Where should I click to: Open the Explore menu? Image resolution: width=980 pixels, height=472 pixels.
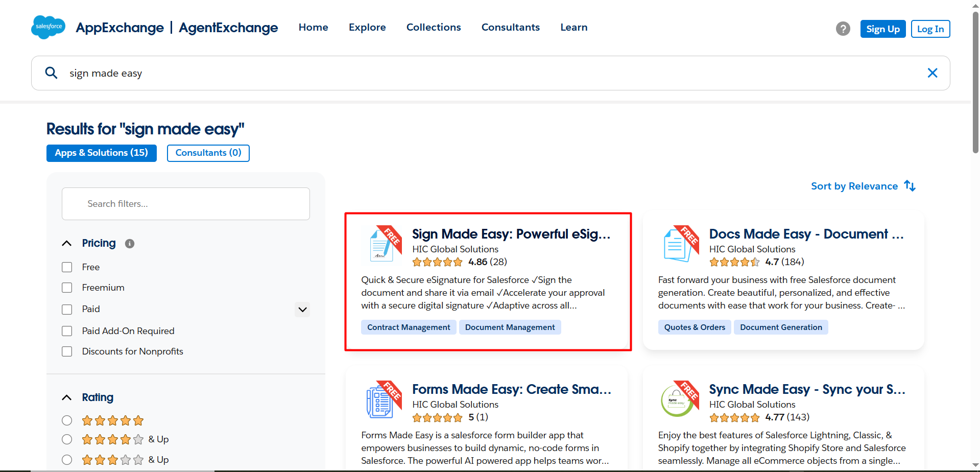click(367, 28)
